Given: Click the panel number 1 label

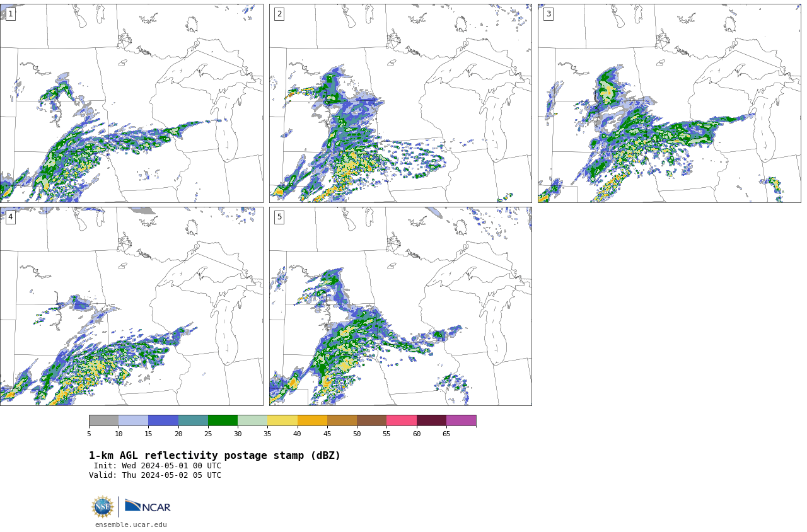Looking at the screenshot, I should (x=10, y=14).
